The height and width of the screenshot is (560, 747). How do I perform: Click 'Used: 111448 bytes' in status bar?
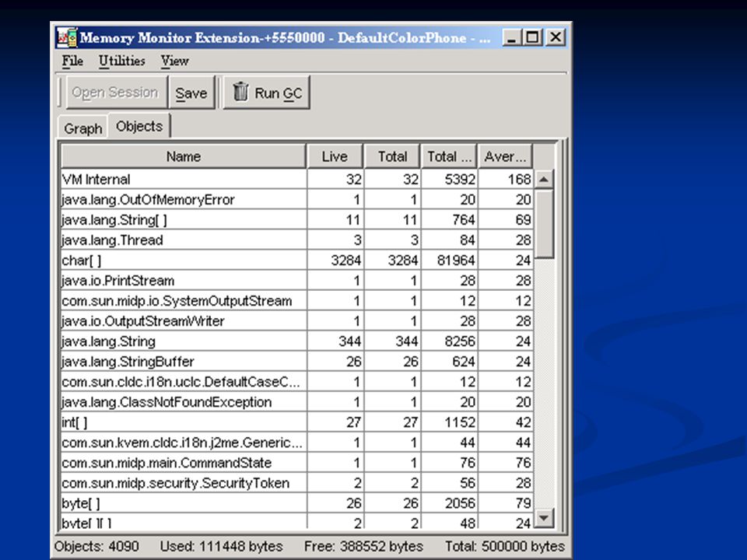[221, 546]
